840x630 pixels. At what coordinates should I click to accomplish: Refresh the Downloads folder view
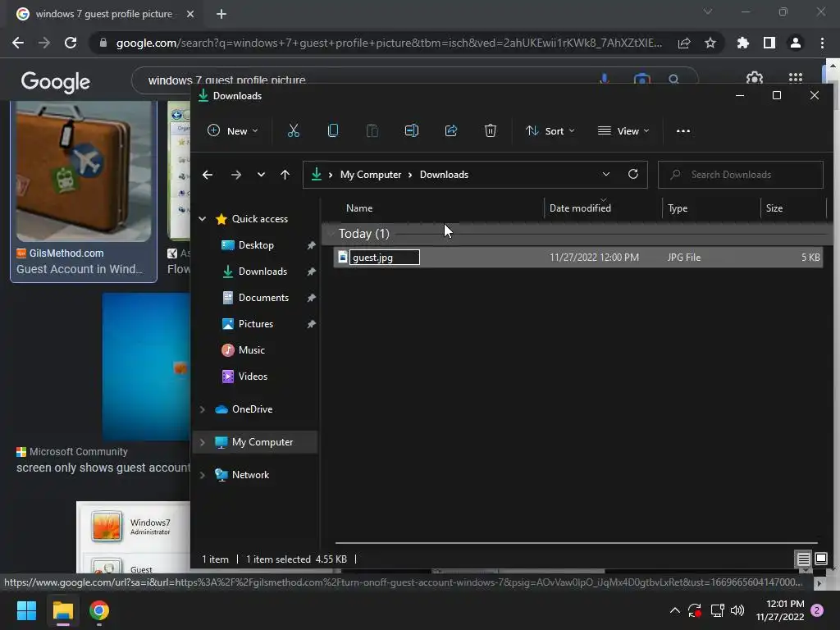pos(633,174)
